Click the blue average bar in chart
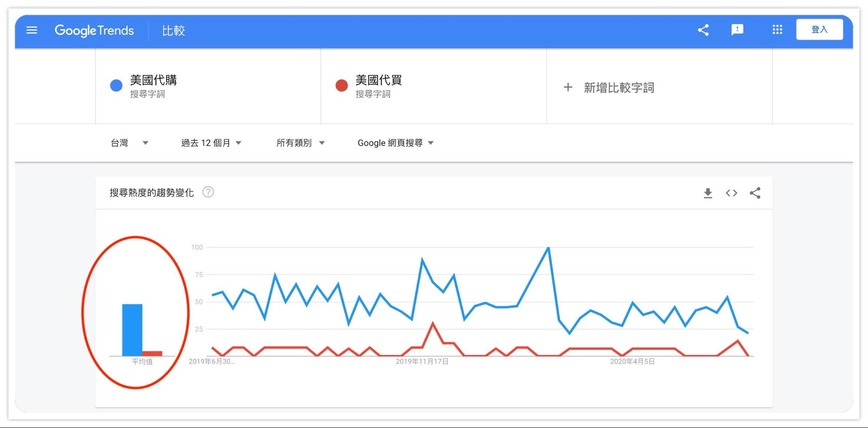868x428 pixels. coord(132,330)
